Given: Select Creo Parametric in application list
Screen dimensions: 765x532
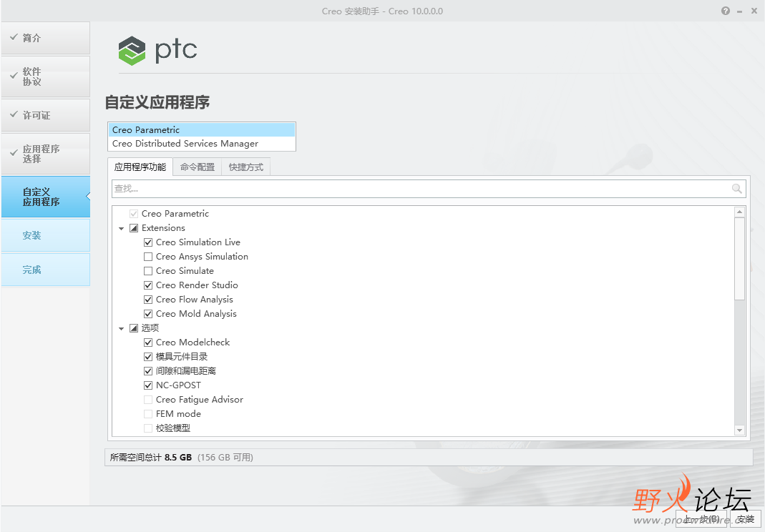Looking at the screenshot, I should point(202,129).
